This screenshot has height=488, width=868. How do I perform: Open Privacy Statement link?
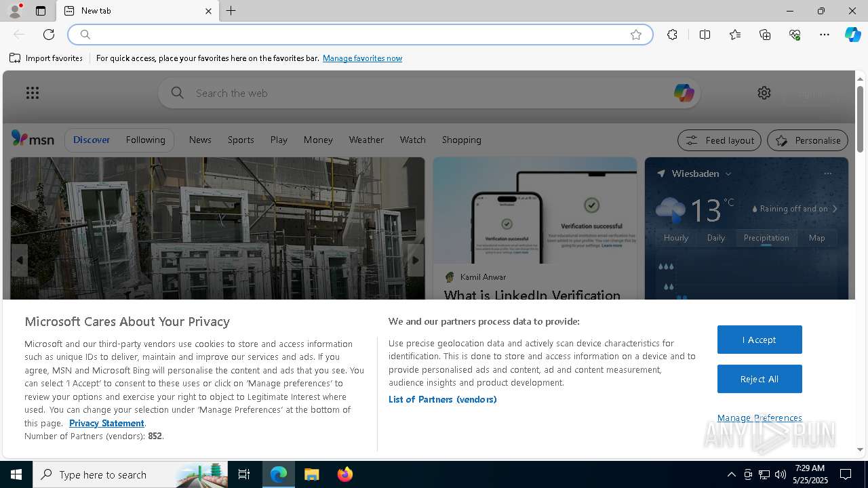point(106,423)
